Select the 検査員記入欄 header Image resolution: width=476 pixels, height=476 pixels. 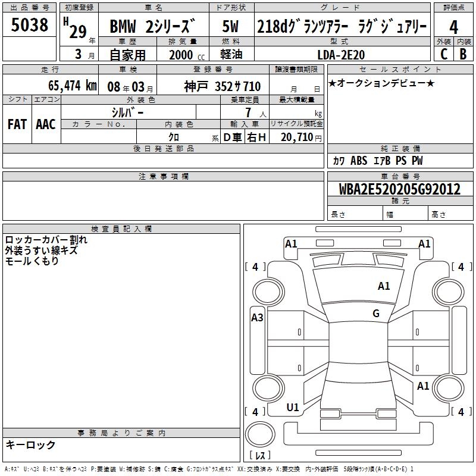pos(121,229)
